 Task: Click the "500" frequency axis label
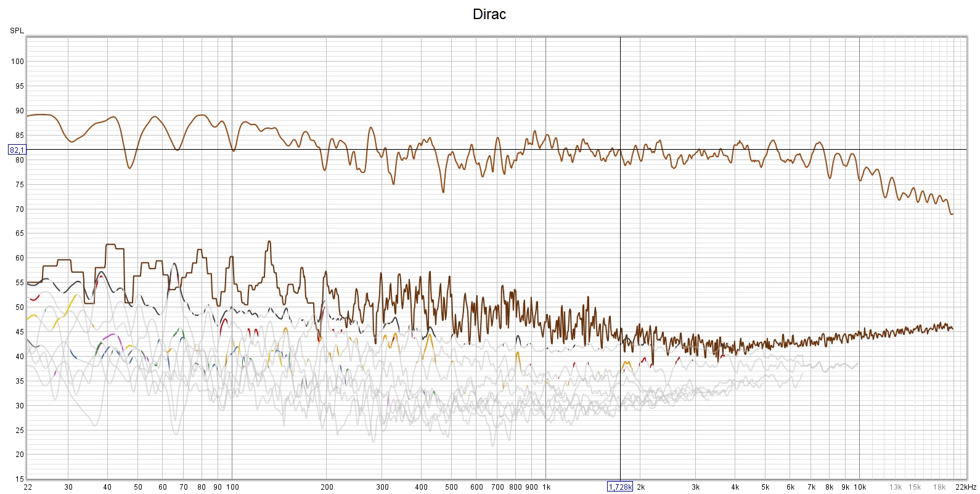(x=452, y=487)
